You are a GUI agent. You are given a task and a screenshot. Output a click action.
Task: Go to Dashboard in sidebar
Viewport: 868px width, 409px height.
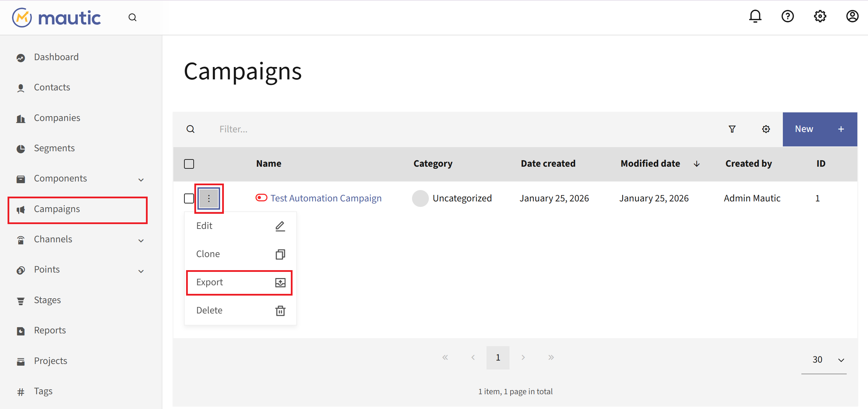click(56, 57)
